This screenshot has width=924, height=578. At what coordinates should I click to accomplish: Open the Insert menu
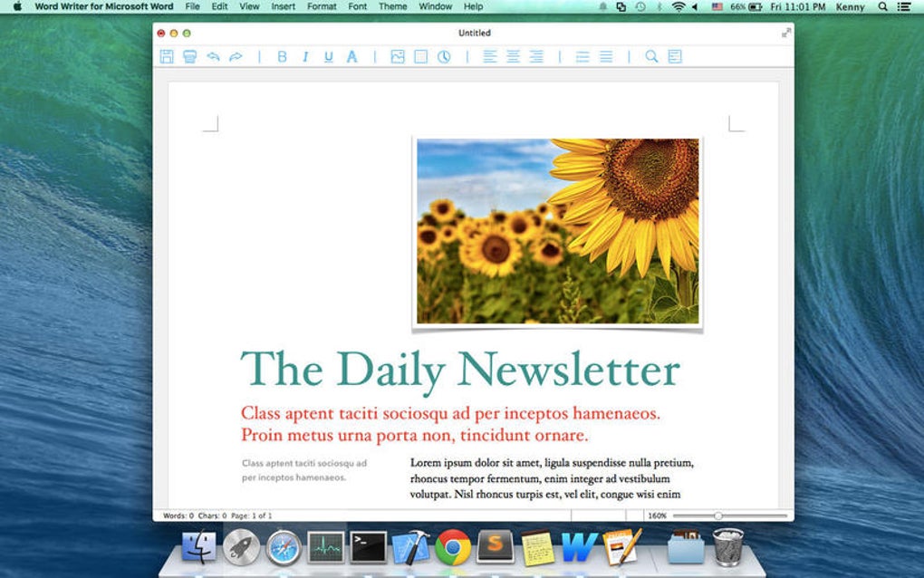pyautogui.click(x=283, y=6)
